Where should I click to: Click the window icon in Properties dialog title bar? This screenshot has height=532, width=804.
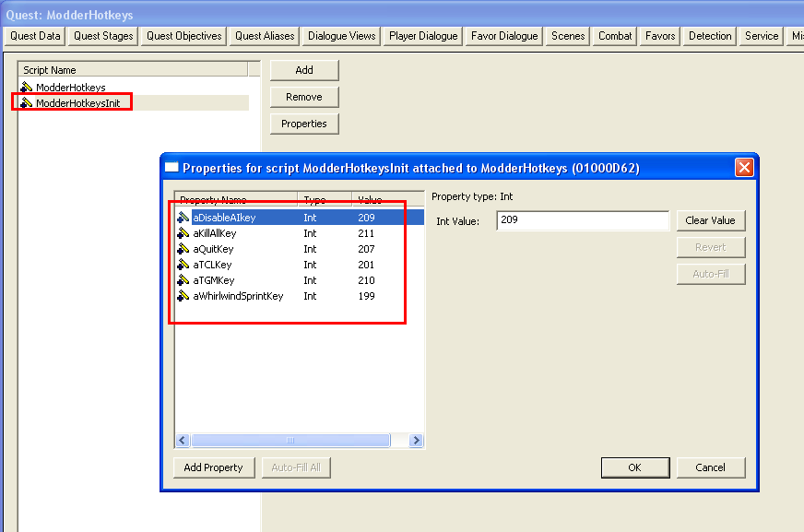tap(171, 168)
